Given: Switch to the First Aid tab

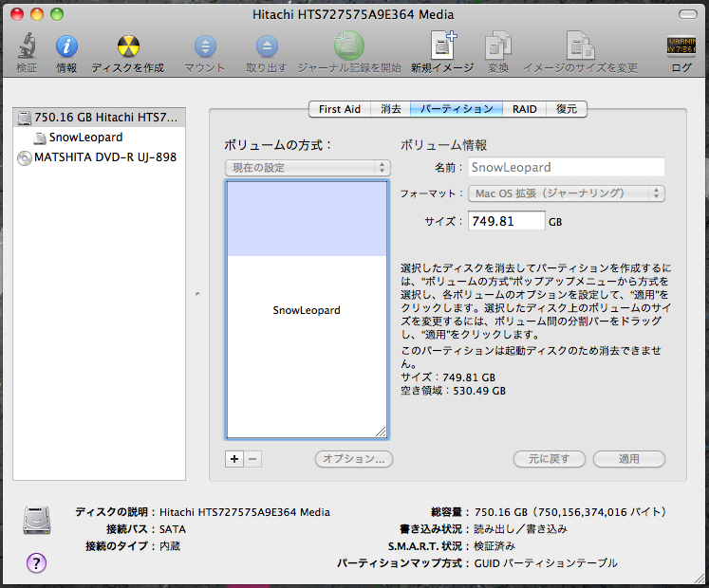Looking at the screenshot, I should pyautogui.click(x=340, y=109).
